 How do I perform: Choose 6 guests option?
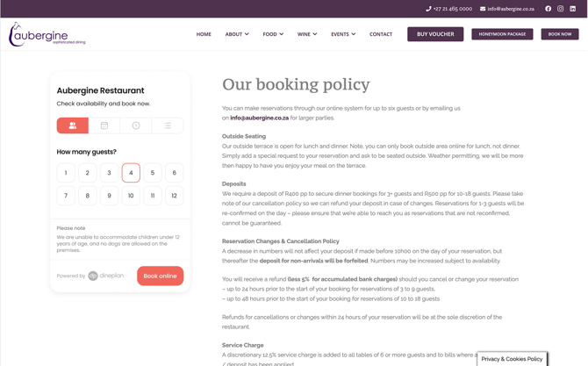click(x=174, y=173)
